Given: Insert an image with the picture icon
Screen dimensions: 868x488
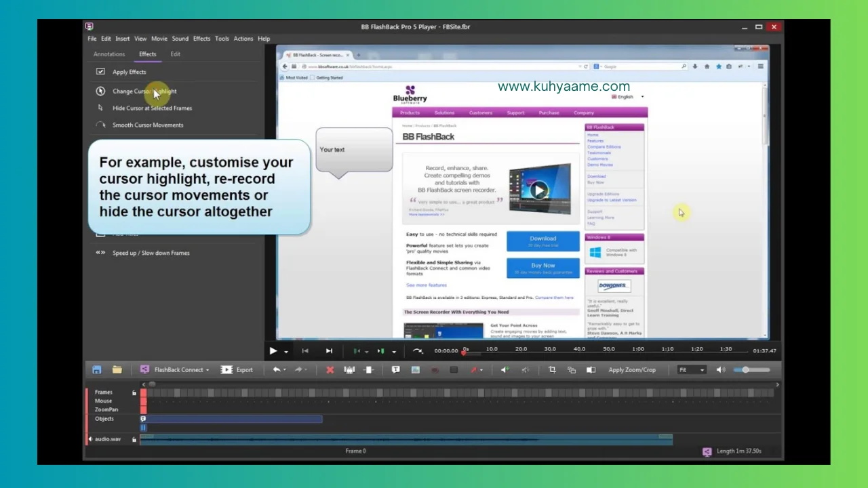Looking at the screenshot, I should [x=415, y=369].
